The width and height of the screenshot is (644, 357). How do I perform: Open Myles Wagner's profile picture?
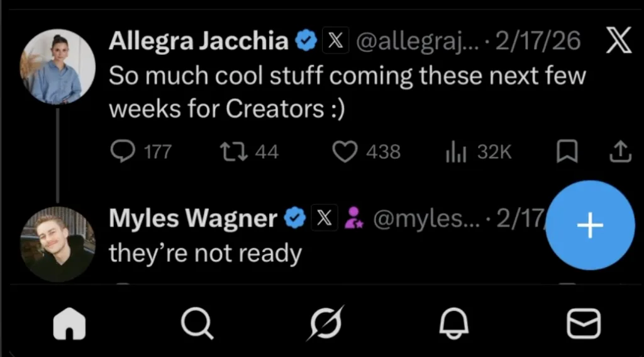click(57, 244)
